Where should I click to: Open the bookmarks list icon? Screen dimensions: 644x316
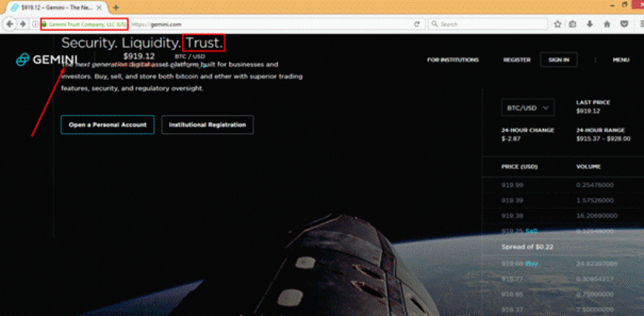click(573, 25)
